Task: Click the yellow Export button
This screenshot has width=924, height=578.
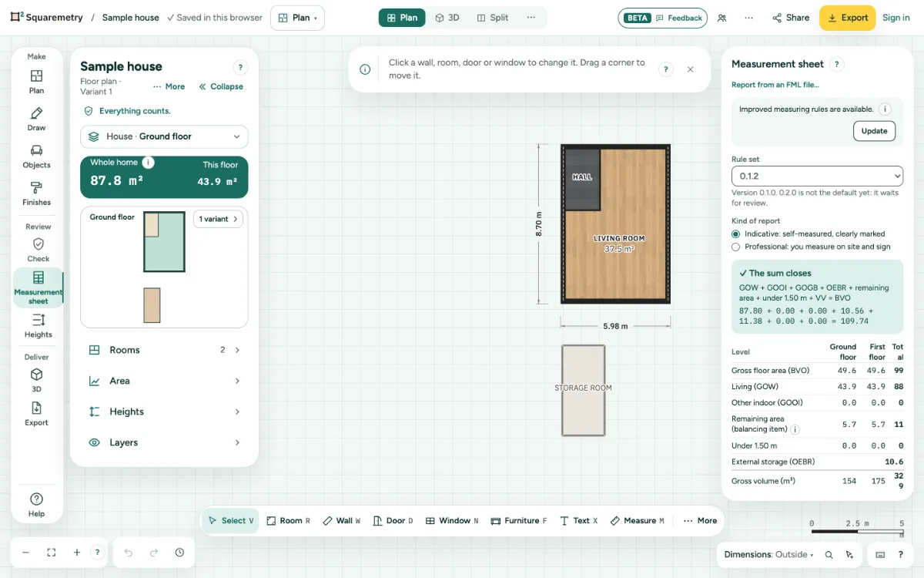Action: pyautogui.click(x=847, y=18)
